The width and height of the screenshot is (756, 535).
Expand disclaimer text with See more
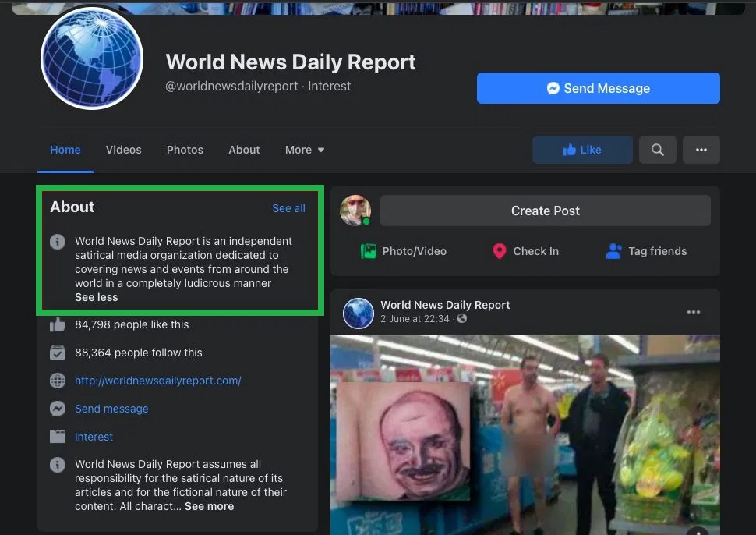[209, 506]
